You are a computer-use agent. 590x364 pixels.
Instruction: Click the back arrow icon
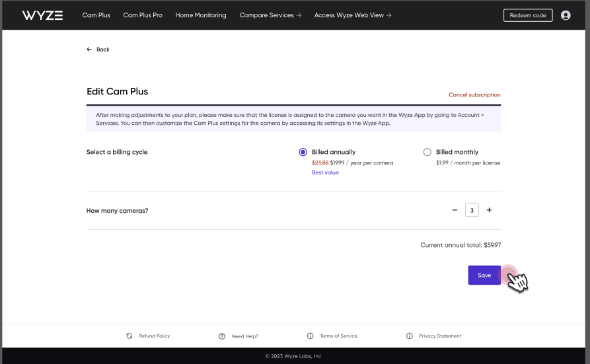(89, 50)
